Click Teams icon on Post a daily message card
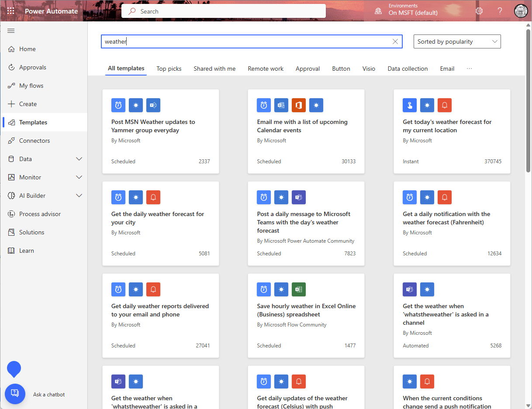This screenshot has width=532, height=409. click(299, 197)
